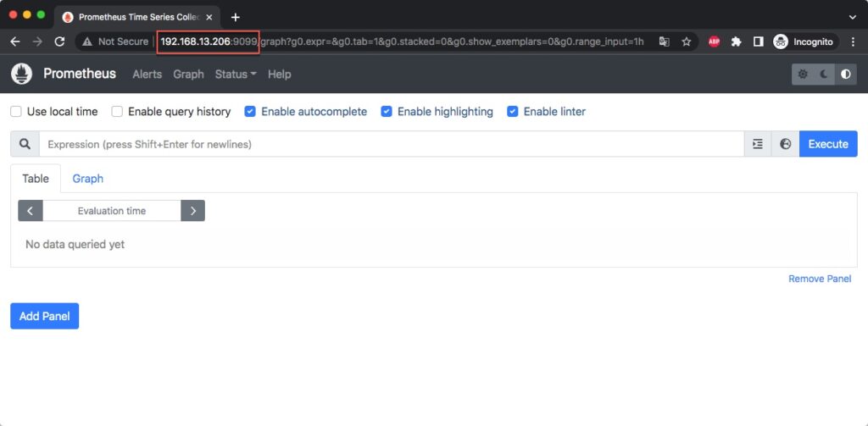Enable the Use local time checkbox

16,112
